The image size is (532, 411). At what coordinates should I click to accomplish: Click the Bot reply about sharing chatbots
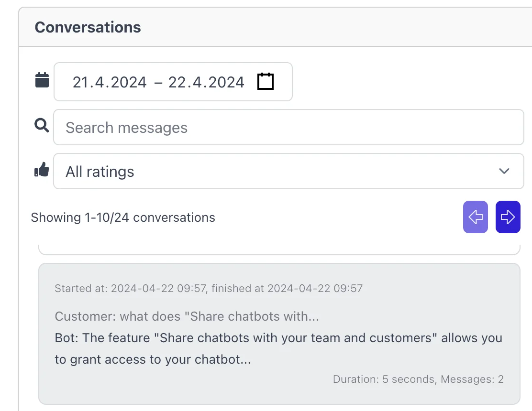[x=278, y=348]
